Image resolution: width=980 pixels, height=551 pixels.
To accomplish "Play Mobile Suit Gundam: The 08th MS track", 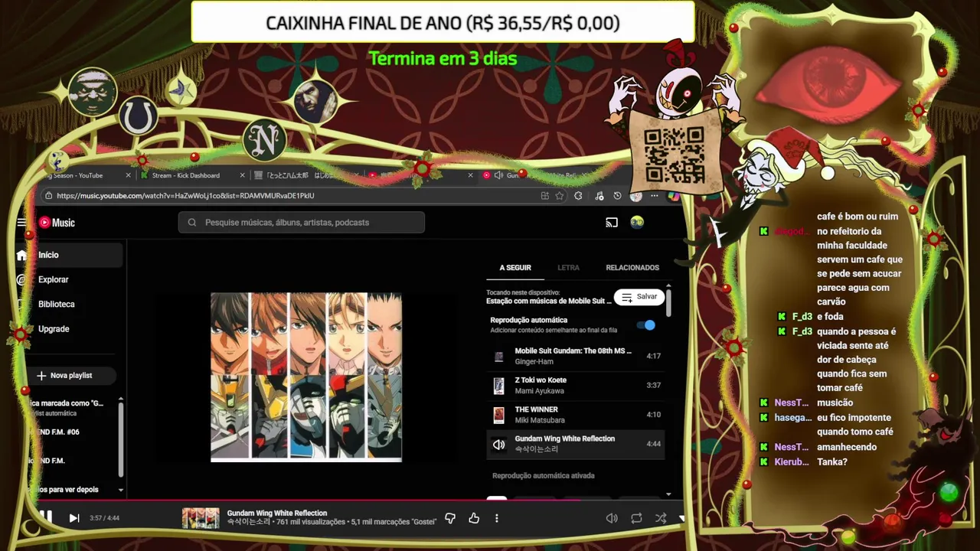I will [575, 356].
